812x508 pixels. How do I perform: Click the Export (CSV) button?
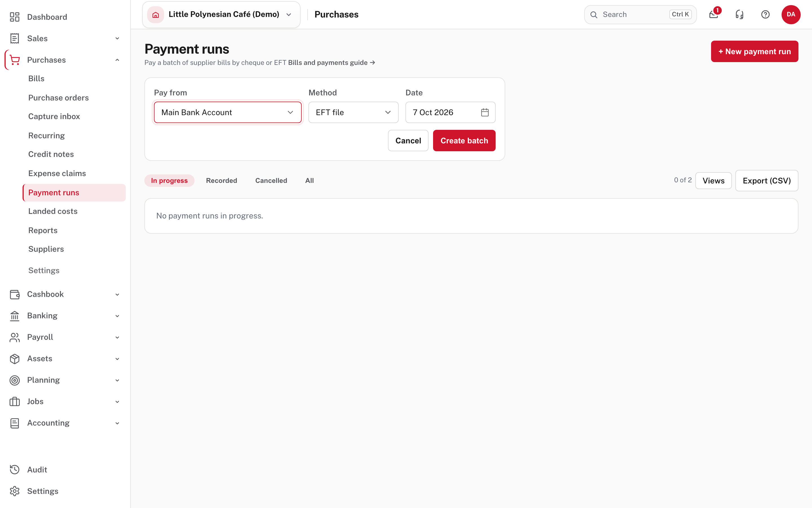click(x=766, y=180)
